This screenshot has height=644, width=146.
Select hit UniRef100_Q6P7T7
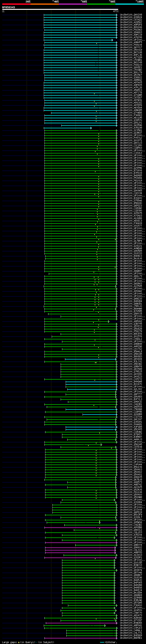click(131, 394)
